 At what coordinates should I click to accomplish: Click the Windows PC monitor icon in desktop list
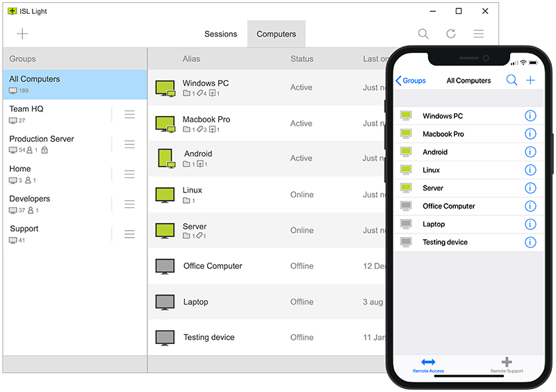(x=165, y=88)
